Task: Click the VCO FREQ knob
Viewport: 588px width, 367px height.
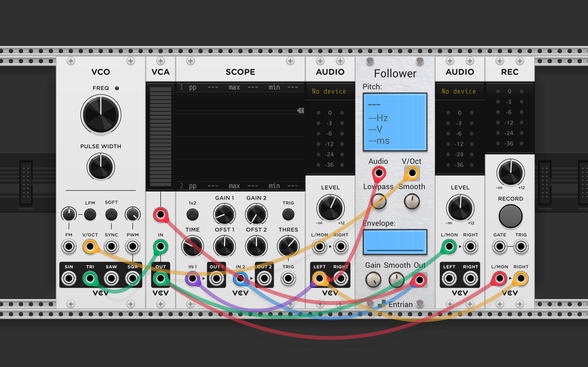Action: pos(101,115)
